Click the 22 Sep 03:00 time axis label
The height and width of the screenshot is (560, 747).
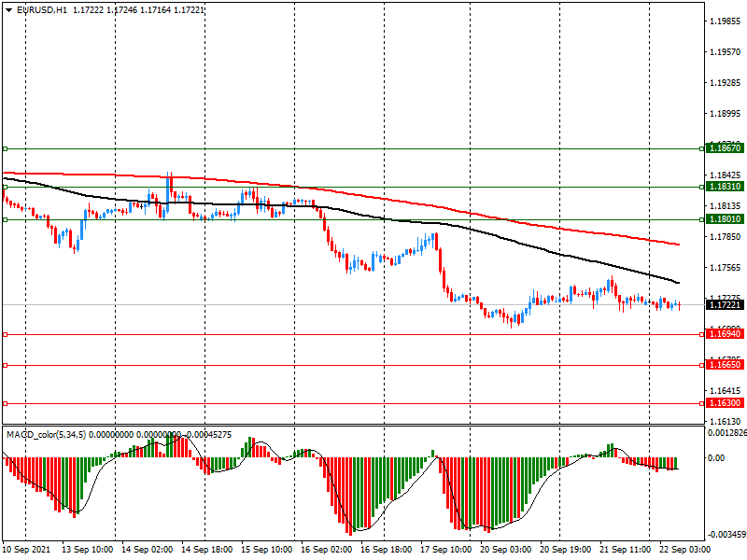[x=685, y=550]
